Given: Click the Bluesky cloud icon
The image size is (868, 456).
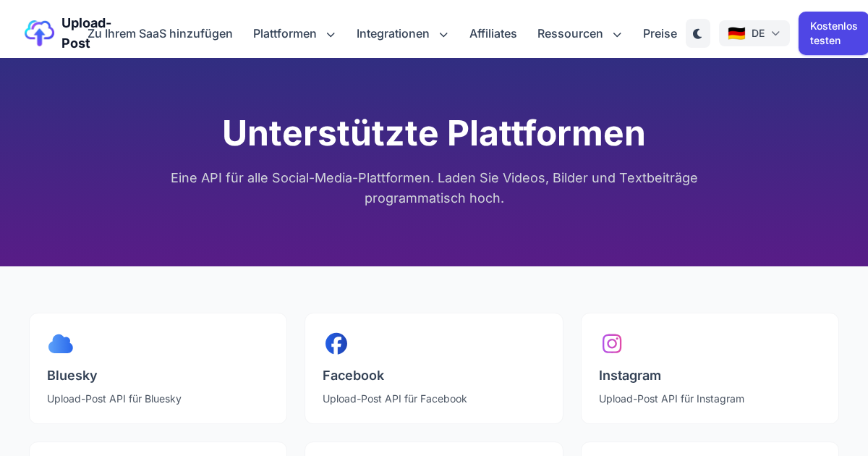Looking at the screenshot, I should (61, 344).
